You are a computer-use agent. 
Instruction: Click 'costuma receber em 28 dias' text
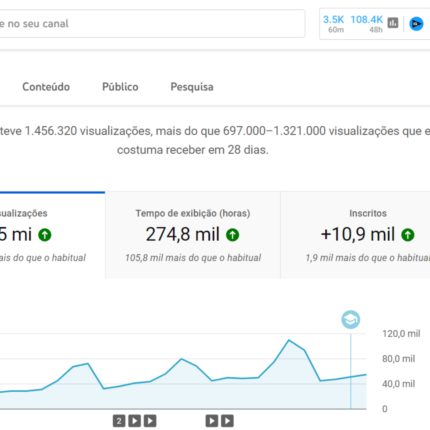click(x=193, y=150)
